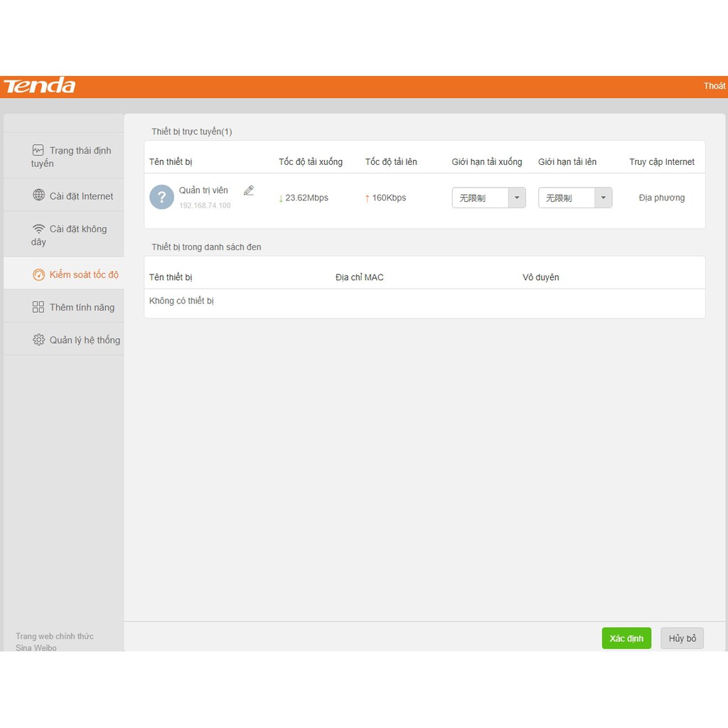Screen dimensions: 728x728
Task: Click the pencil edit icon beside Quản trị viên
Action: tap(248, 191)
